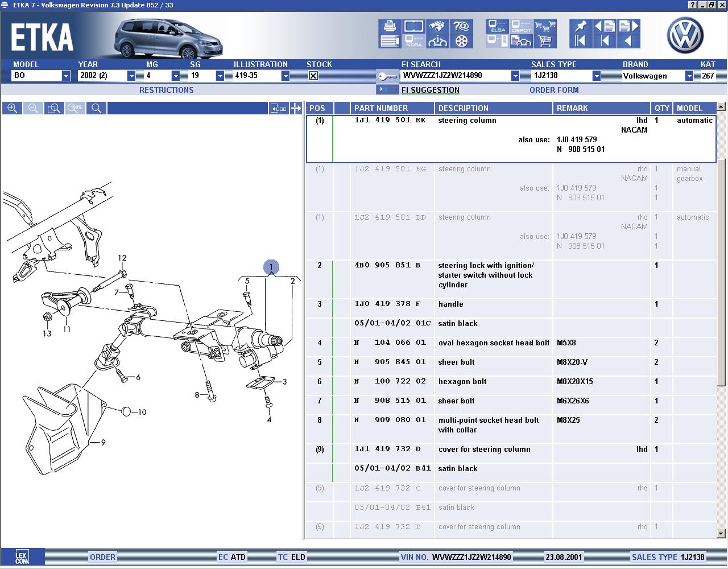The image size is (728, 569).
Task: Open the single shopping cart icon
Action: tap(545, 41)
